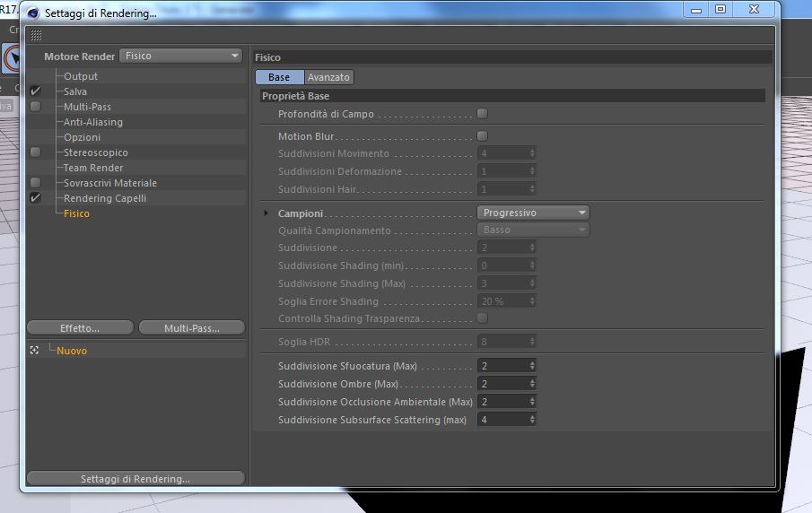Switch to the Avanzato tab
Viewport: 812px width, 513px height.
329,77
